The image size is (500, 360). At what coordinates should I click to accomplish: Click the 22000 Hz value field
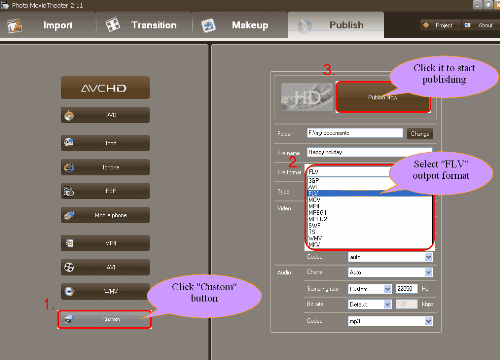point(406,288)
